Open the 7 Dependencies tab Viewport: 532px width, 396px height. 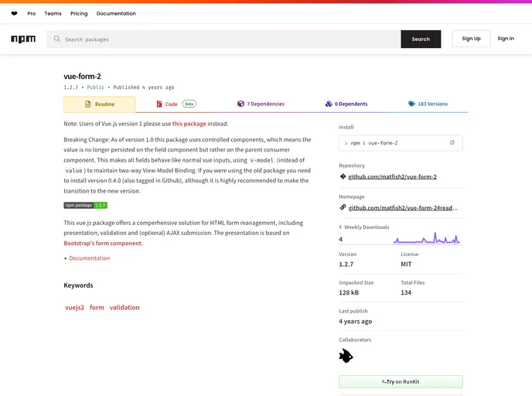click(261, 104)
